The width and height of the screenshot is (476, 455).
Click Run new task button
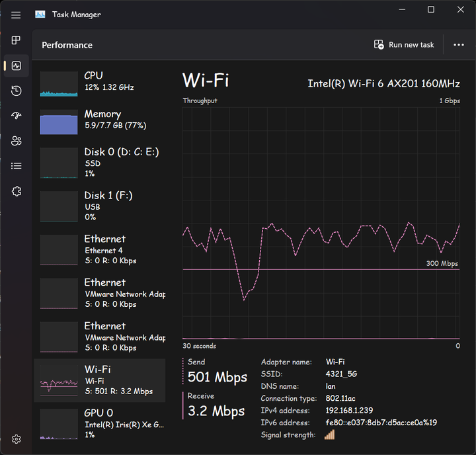(x=403, y=45)
